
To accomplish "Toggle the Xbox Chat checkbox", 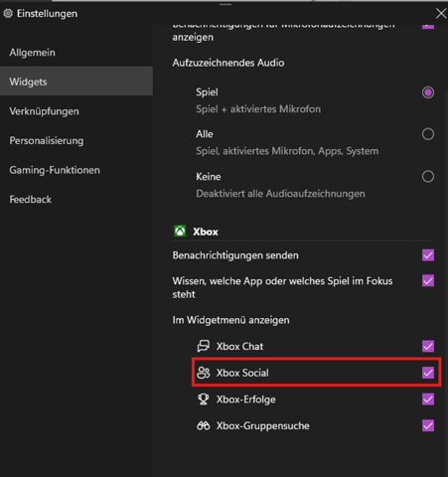I will (428, 346).
